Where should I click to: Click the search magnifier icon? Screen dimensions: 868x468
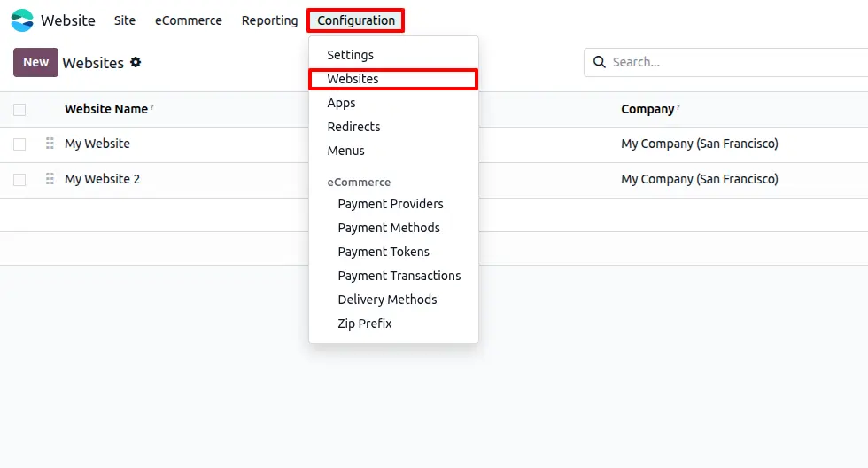point(599,62)
